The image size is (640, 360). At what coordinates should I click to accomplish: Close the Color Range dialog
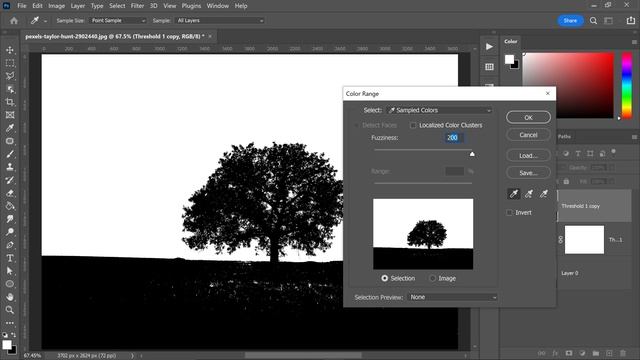[x=548, y=93]
